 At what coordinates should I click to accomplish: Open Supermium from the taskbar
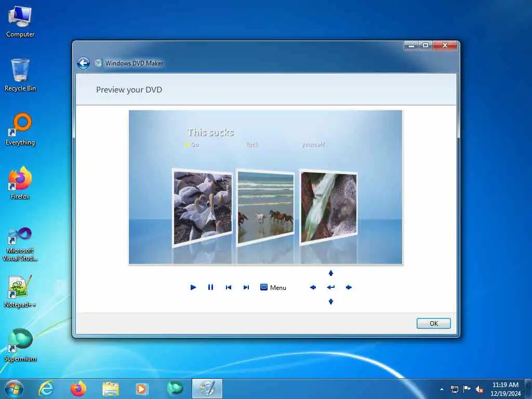tap(175, 389)
